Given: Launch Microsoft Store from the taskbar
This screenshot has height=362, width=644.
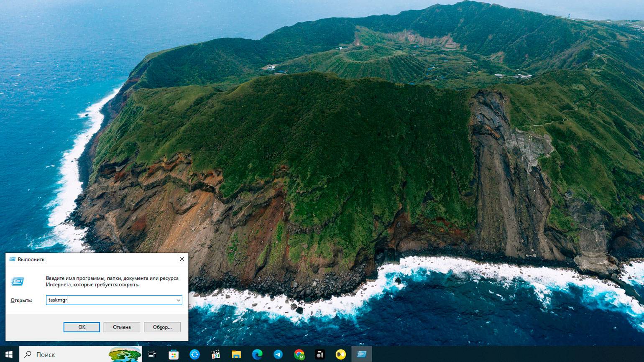Looking at the screenshot, I should tap(174, 354).
